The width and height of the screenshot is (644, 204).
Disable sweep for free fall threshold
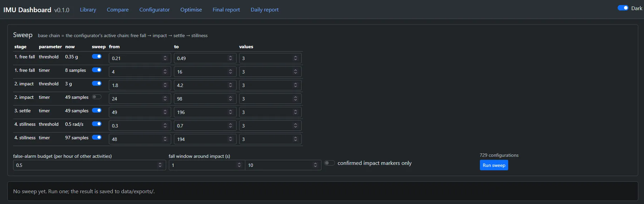click(x=97, y=56)
